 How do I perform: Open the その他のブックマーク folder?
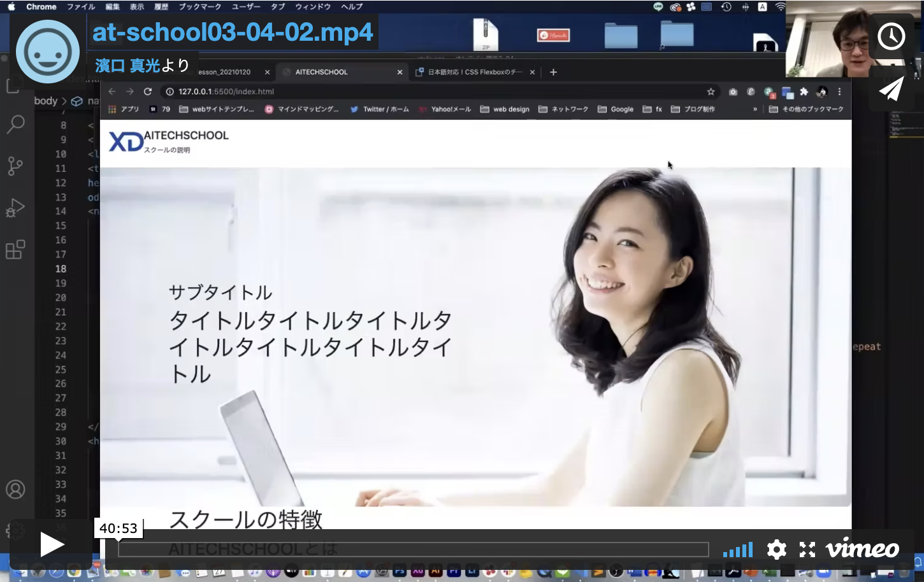pyautogui.click(x=806, y=109)
